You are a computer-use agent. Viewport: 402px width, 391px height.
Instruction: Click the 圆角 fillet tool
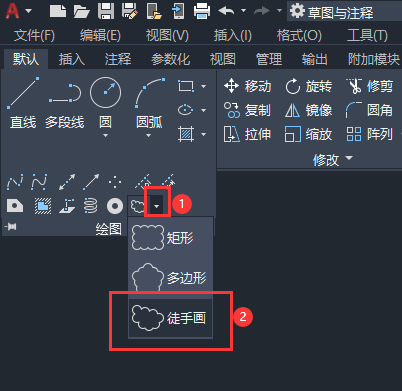369,110
